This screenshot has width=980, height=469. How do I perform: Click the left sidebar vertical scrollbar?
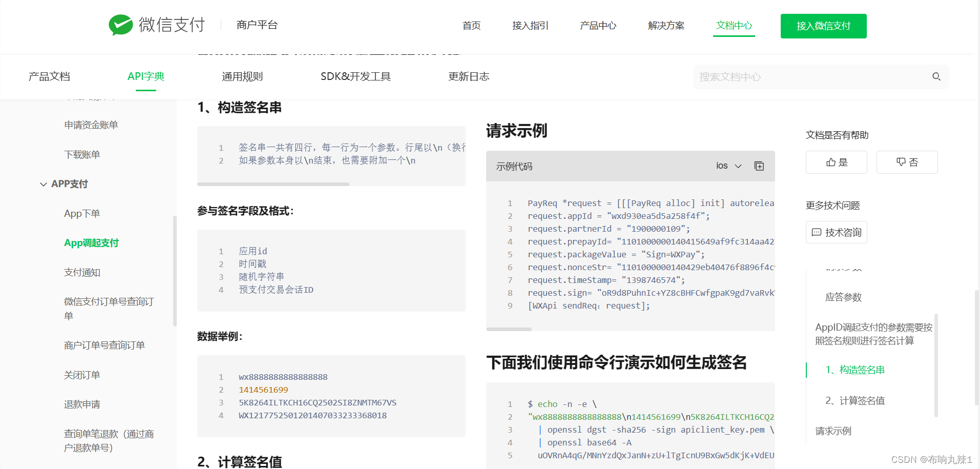coord(175,271)
